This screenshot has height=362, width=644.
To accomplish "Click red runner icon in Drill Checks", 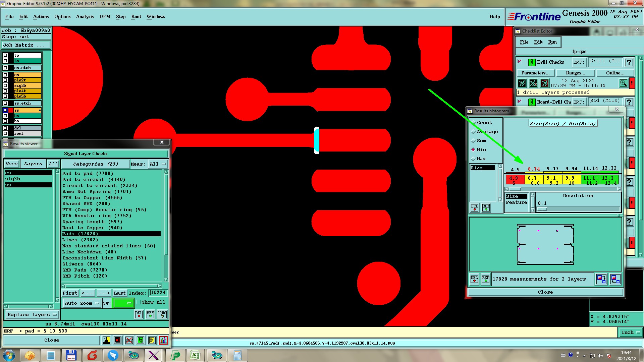I will tap(545, 83).
